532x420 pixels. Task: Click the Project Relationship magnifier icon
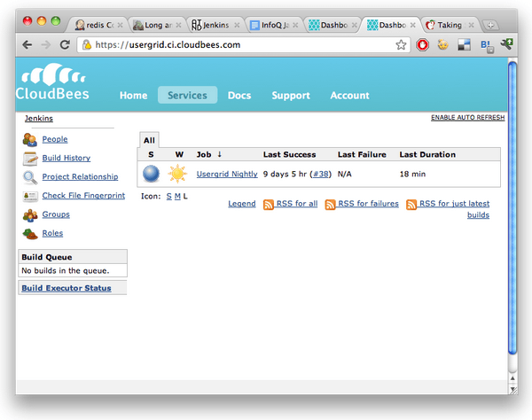click(30, 177)
